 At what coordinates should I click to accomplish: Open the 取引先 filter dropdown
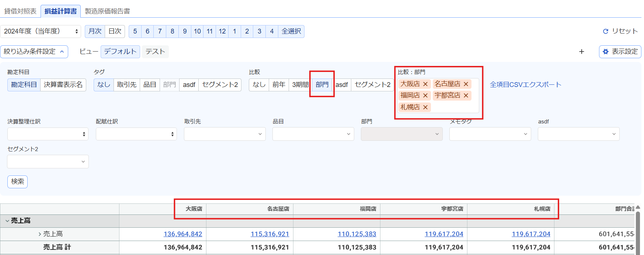click(225, 134)
